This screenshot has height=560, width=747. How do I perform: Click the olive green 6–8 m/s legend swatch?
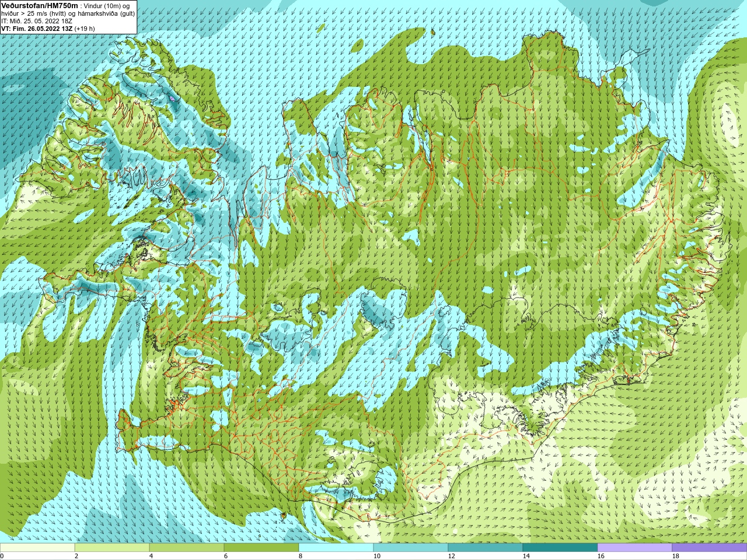point(261,548)
